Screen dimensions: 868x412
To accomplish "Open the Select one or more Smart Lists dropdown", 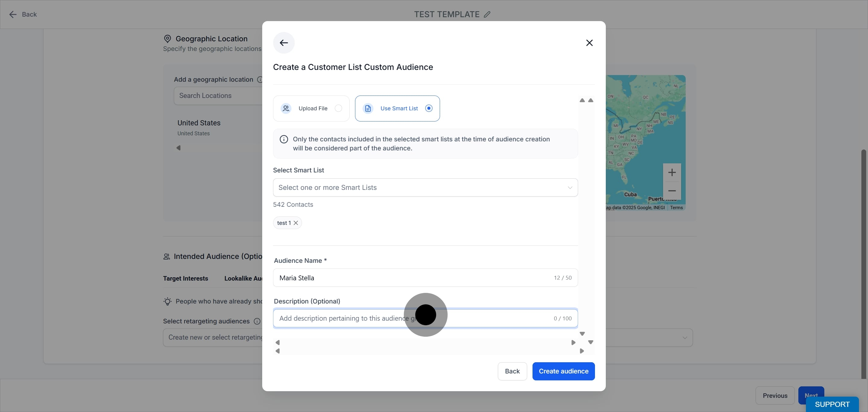I will click(425, 188).
